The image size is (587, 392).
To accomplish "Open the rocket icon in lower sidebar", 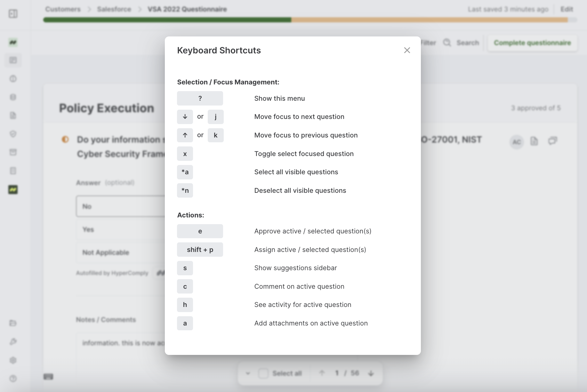I will point(13,341).
